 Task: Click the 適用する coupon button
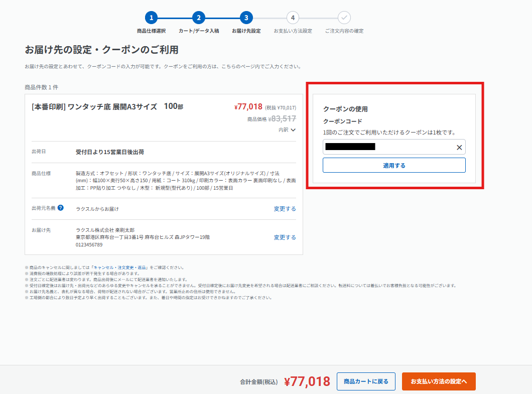pos(394,165)
